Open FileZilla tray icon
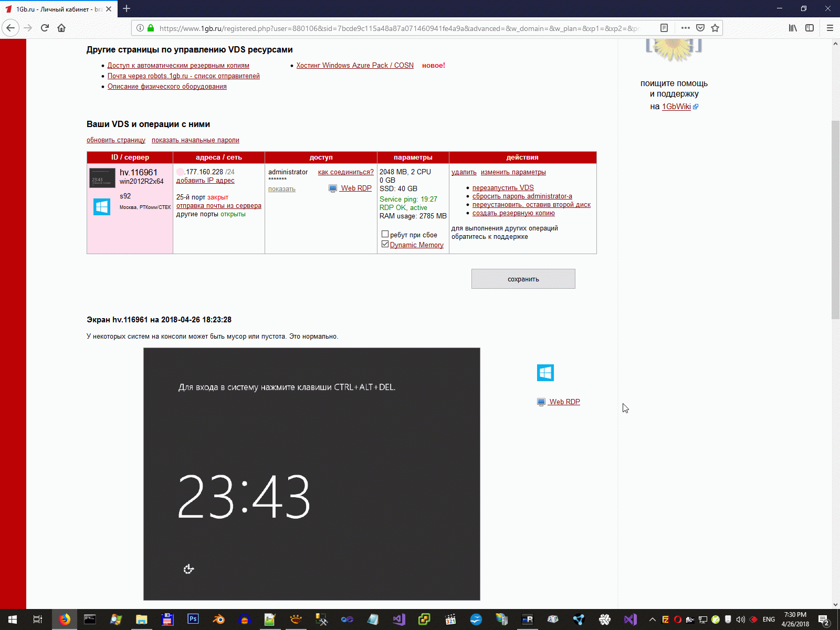 [665, 619]
